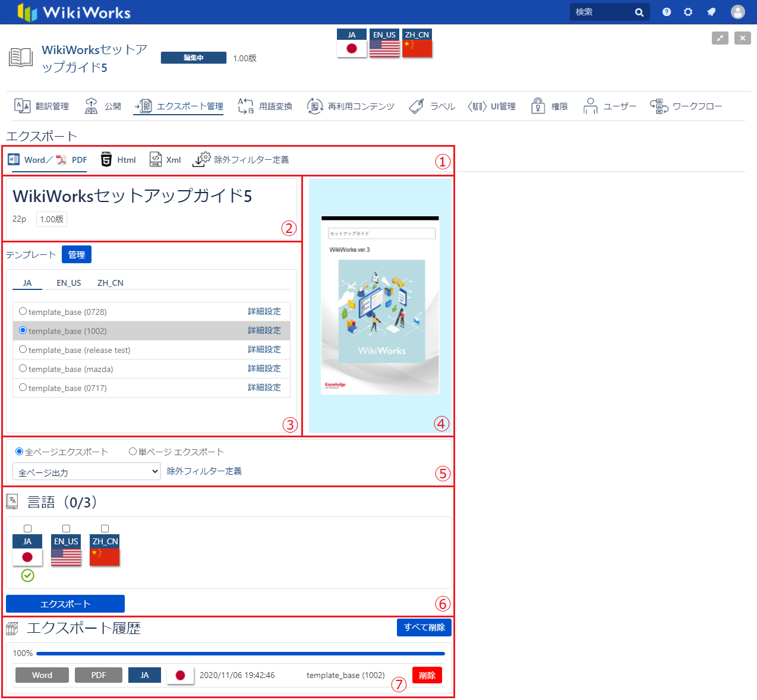
Task: Choose 単ページ エクスポート radio option
Action: 133,452
